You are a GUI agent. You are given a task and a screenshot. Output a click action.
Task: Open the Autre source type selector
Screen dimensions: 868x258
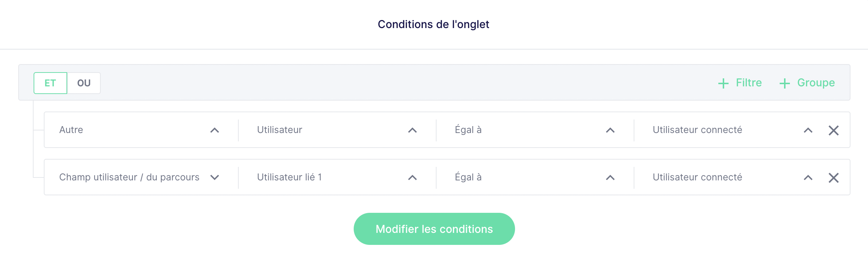coord(141,130)
